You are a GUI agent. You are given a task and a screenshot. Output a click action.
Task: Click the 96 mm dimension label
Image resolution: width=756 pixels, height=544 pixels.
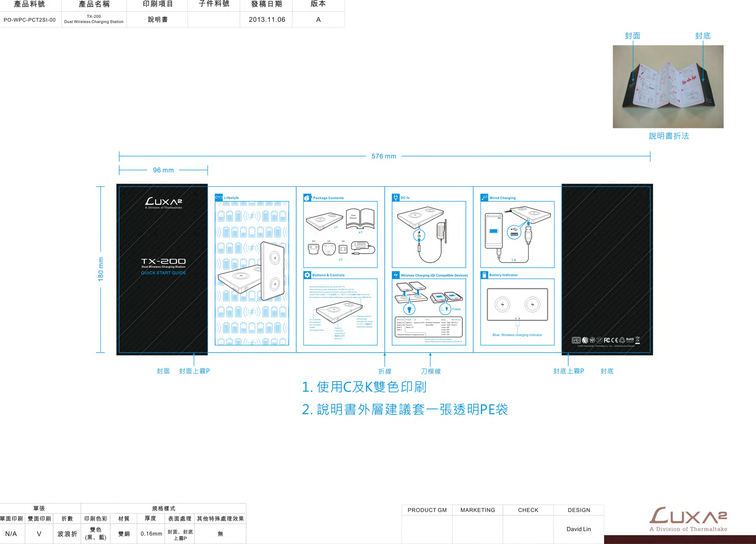click(163, 170)
